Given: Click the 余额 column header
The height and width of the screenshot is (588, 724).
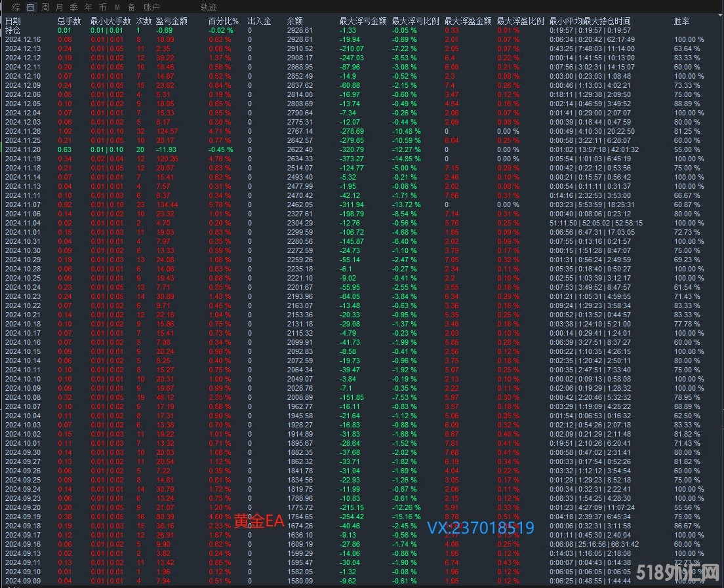Looking at the screenshot, I should coord(295,22).
